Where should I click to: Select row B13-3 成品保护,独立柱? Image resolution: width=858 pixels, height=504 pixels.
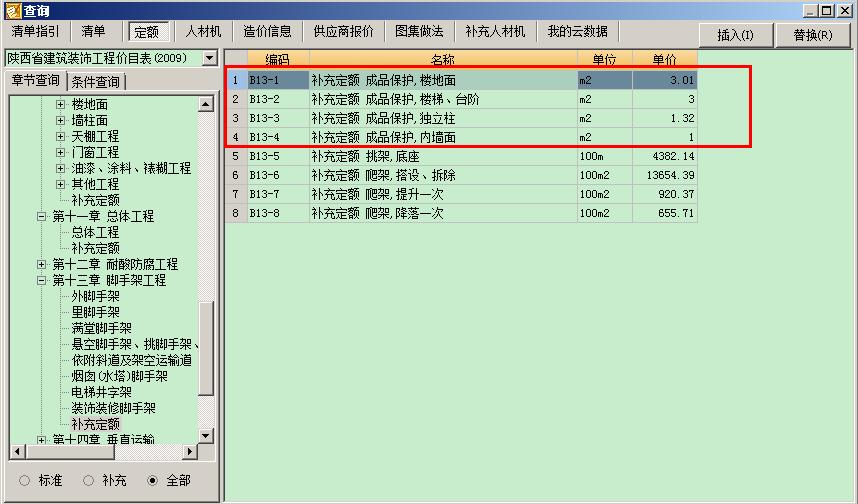point(461,118)
